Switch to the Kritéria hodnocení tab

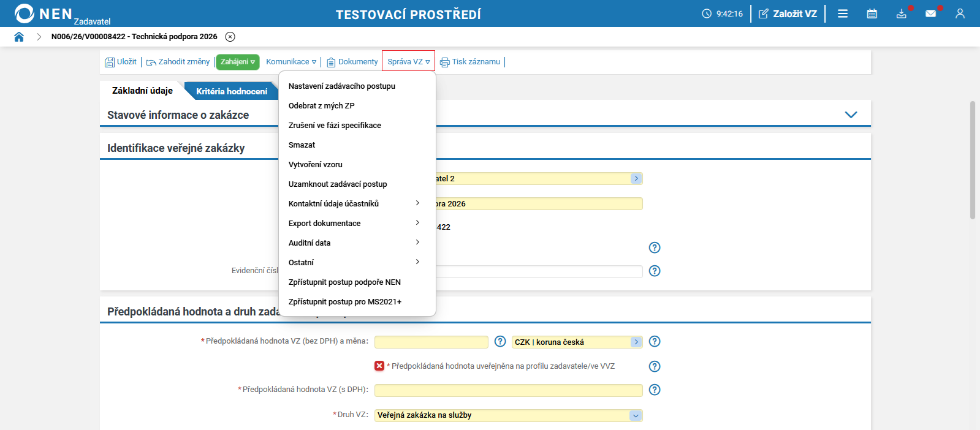coord(232,91)
